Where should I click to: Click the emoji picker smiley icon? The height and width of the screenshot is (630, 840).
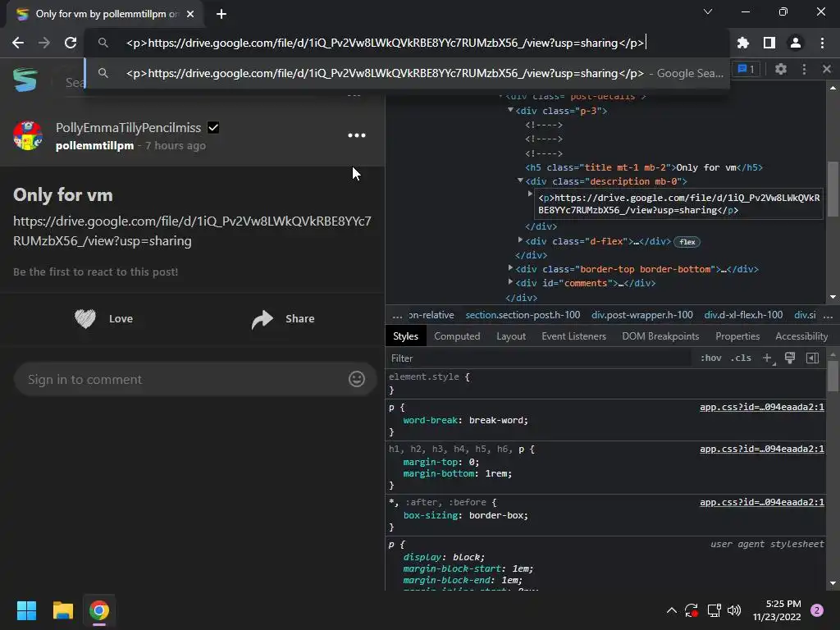click(357, 379)
